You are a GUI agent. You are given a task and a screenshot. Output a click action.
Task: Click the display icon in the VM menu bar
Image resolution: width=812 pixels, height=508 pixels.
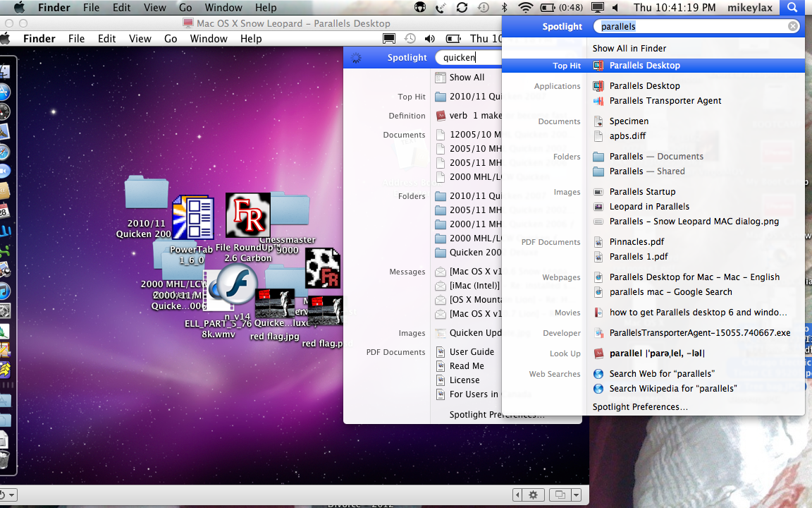[x=388, y=38]
